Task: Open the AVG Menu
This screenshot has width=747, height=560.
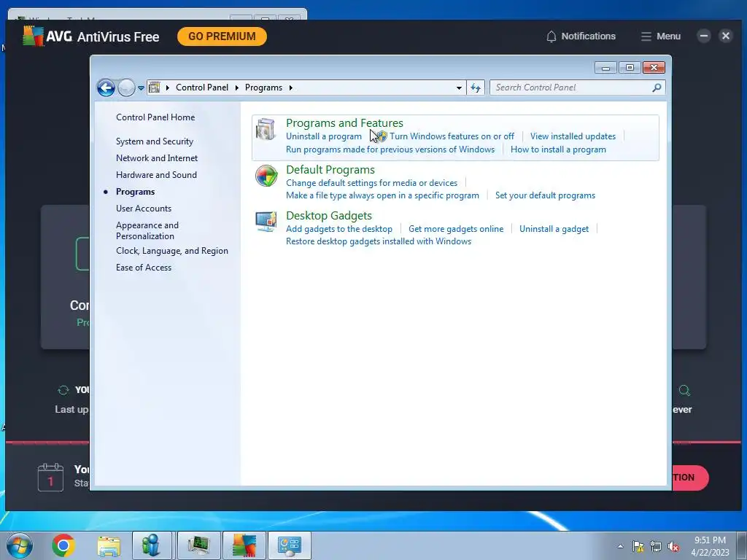Action: coord(660,36)
